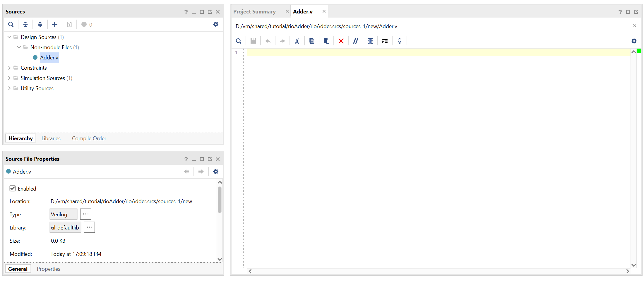The height and width of the screenshot is (281, 644).
Task: Expand the Simulation Sources folder
Action: click(9, 78)
